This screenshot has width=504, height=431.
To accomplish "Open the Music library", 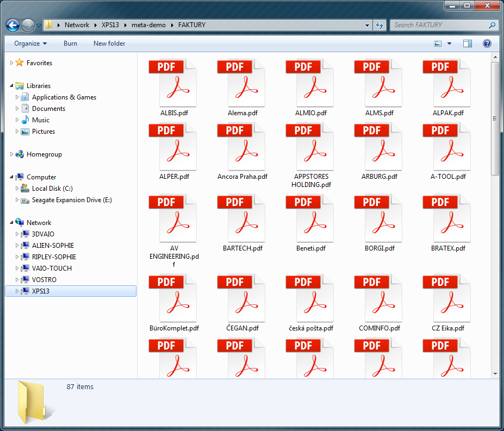I will pos(40,120).
